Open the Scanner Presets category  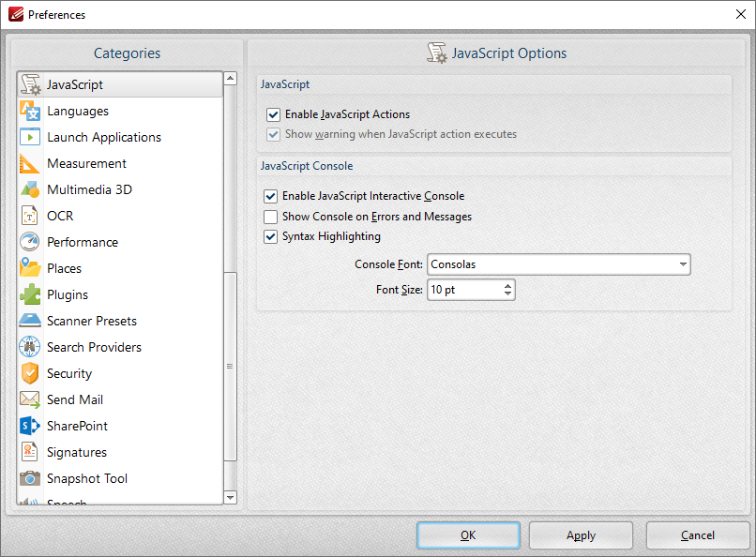tap(120, 321)
